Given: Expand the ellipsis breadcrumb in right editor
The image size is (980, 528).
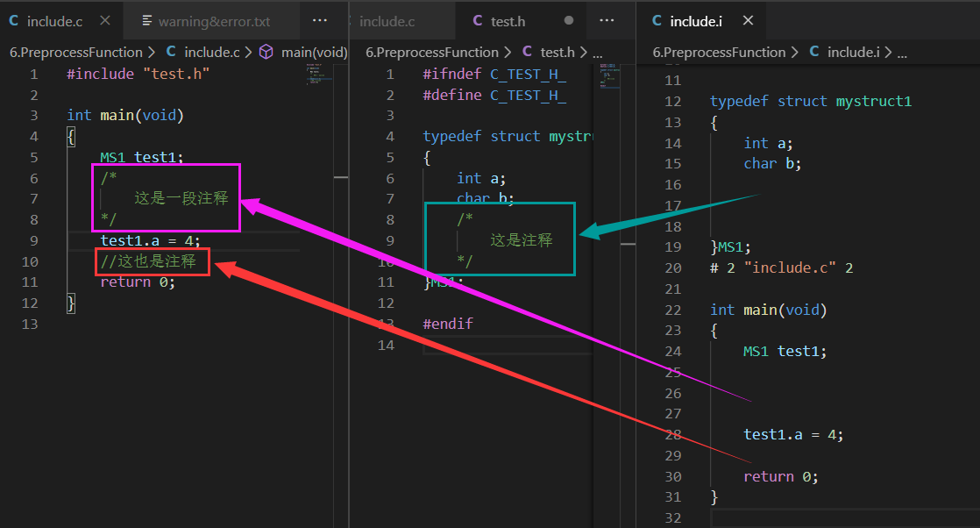Looking at the screenshot, I should 902,54.
